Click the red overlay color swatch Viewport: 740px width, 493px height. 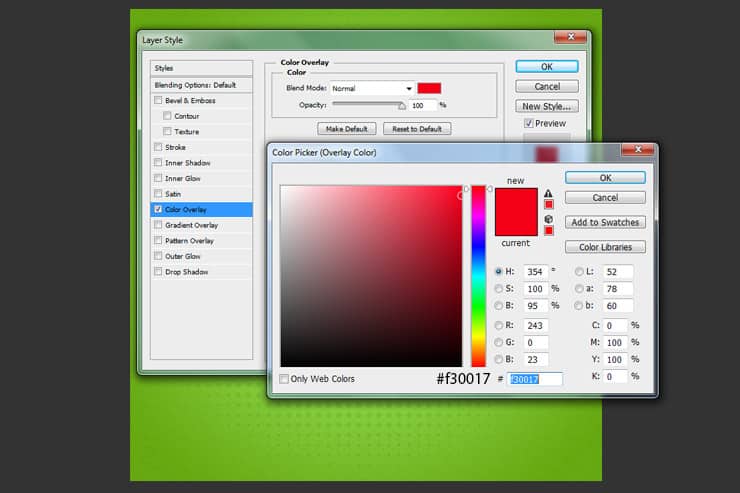(429, 88)
